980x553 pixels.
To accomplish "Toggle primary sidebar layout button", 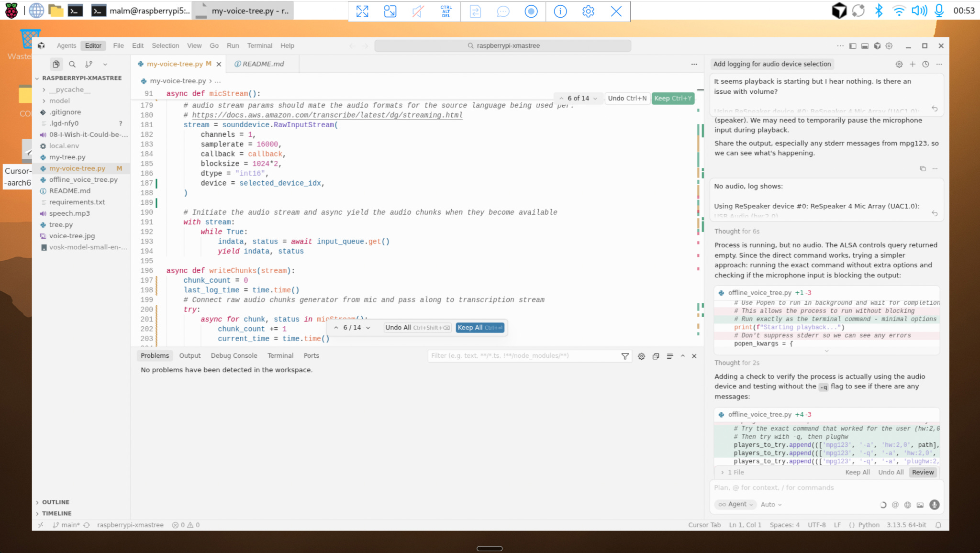I will (x=853, y=46).
